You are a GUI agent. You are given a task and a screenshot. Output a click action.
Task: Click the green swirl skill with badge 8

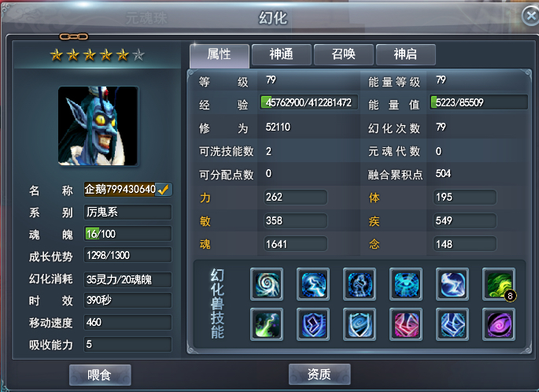499,284
